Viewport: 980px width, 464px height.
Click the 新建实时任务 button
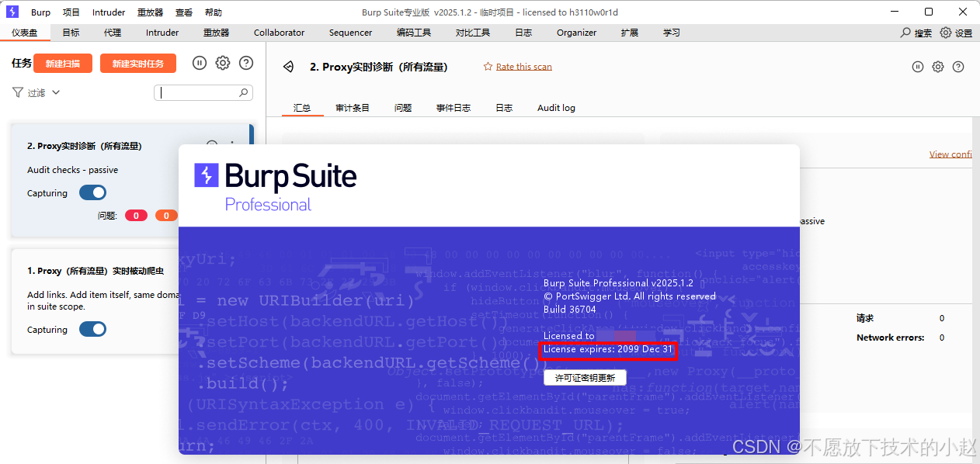(x=138, y=64)
